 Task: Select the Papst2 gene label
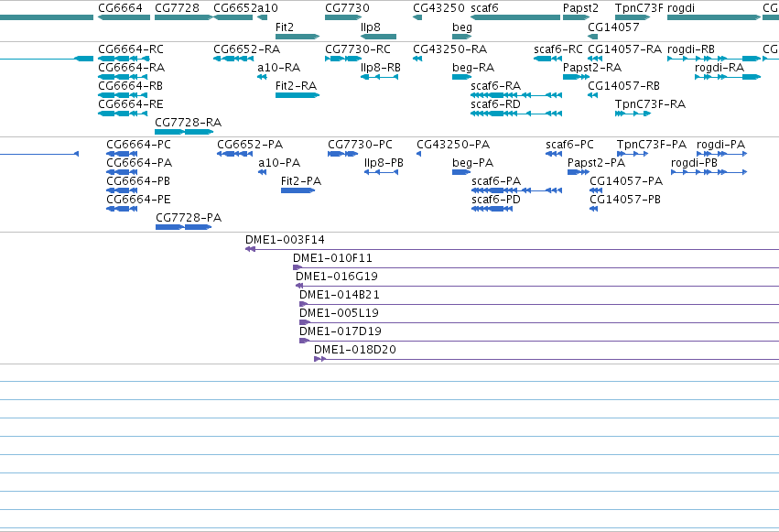(580, 8)
